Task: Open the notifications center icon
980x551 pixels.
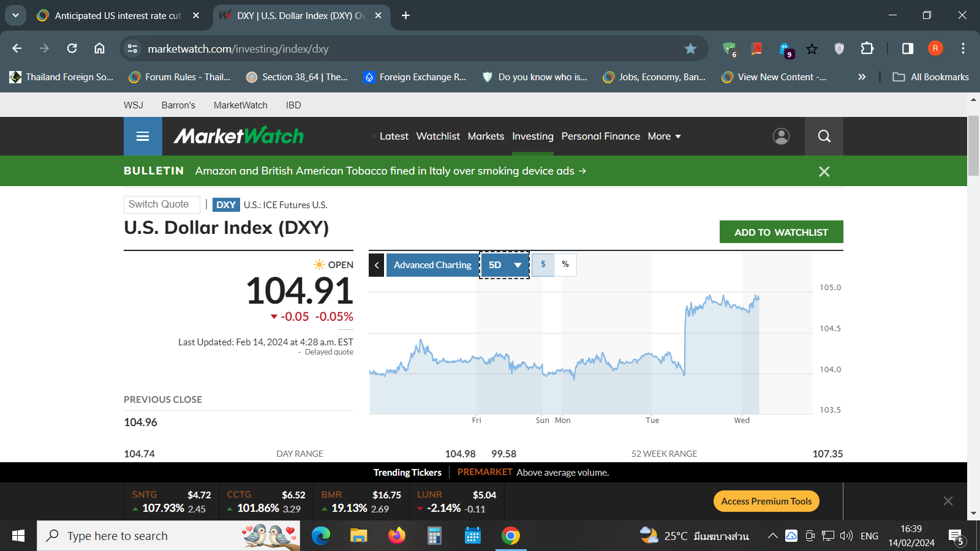Action: pyautogui.click(x=956, y=536)
